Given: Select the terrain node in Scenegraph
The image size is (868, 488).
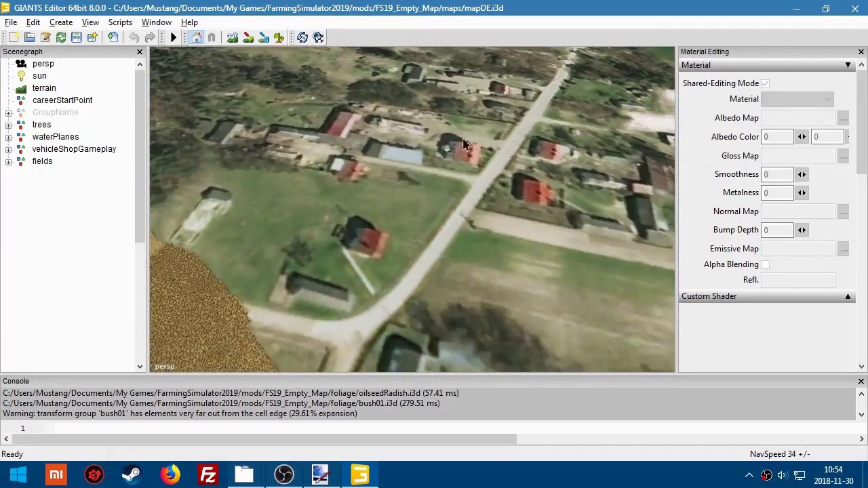Looking at the screenshot, I should tap(44, 88).
